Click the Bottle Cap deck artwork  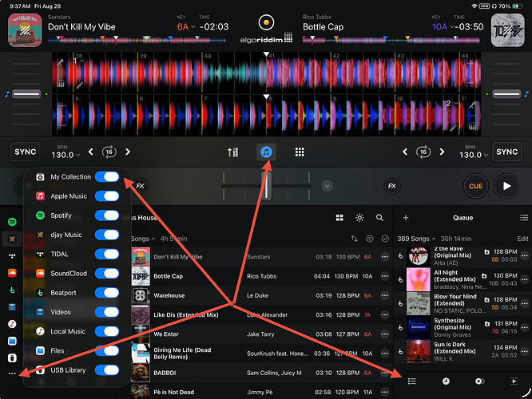[507, 30]
